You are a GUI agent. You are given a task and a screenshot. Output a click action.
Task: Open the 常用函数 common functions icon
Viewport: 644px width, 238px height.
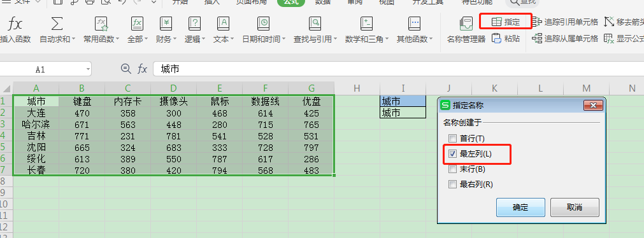coord(101,24)
